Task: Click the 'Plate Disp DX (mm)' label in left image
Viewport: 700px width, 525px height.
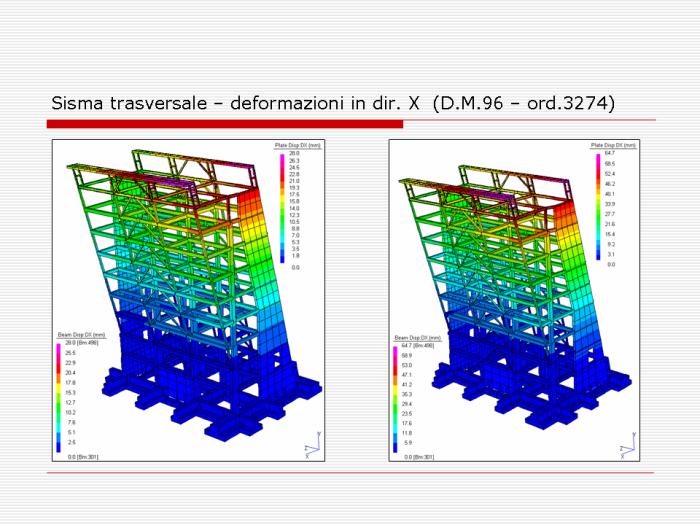Action: (x=297, y=145)
